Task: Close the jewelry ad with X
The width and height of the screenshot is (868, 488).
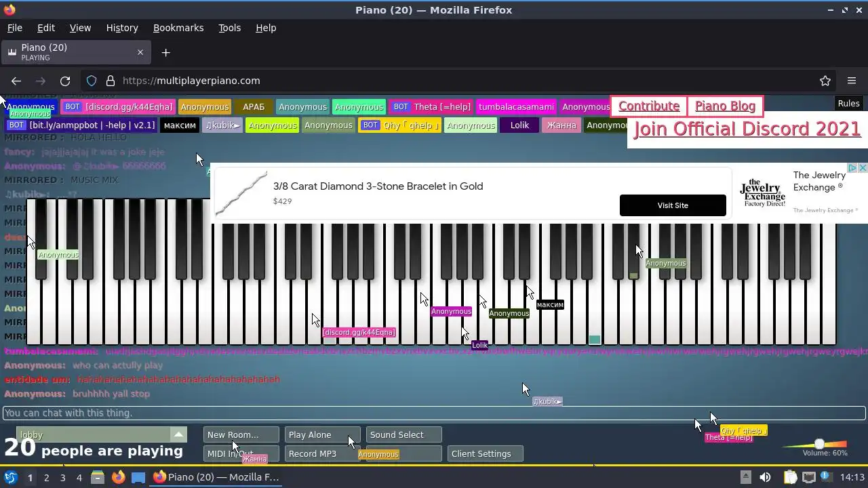Action: [863, 167]
